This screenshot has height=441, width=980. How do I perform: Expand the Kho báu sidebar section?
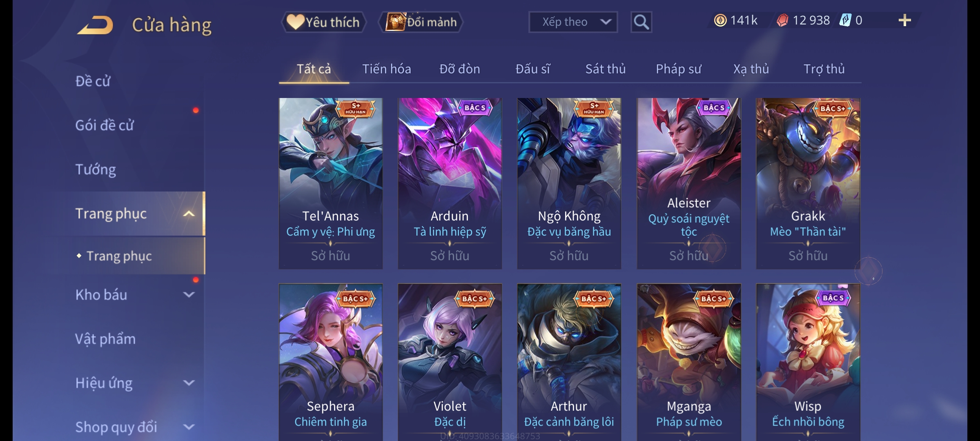tap(189, 294)
